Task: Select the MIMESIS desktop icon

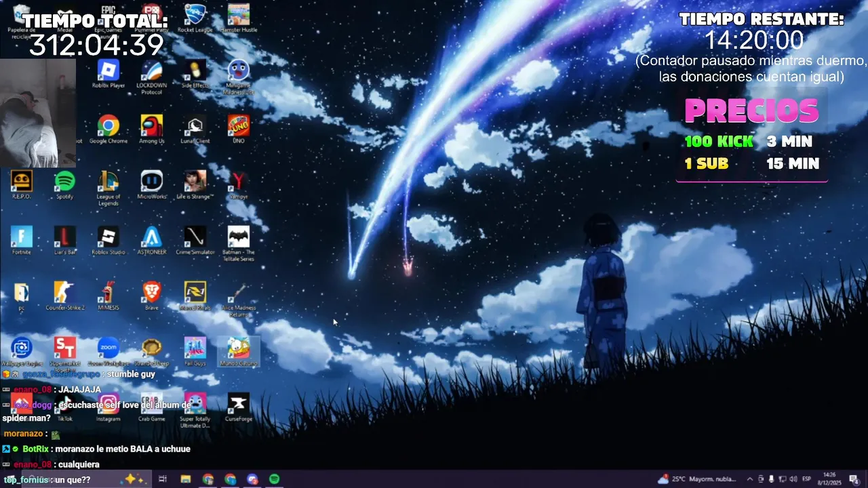Action: click(x=108, y=296)
